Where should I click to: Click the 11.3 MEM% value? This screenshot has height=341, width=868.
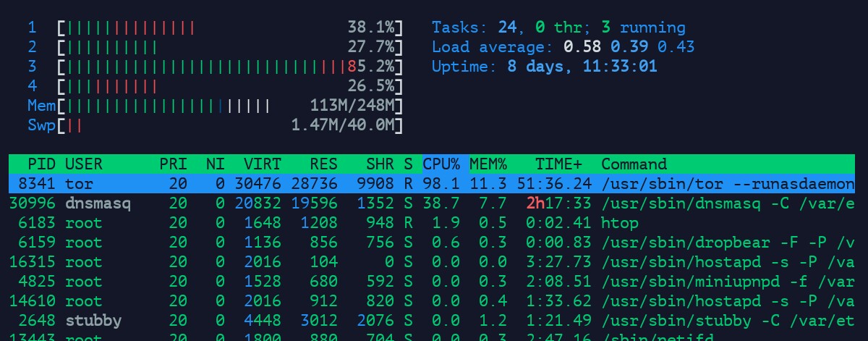point(488,184)
